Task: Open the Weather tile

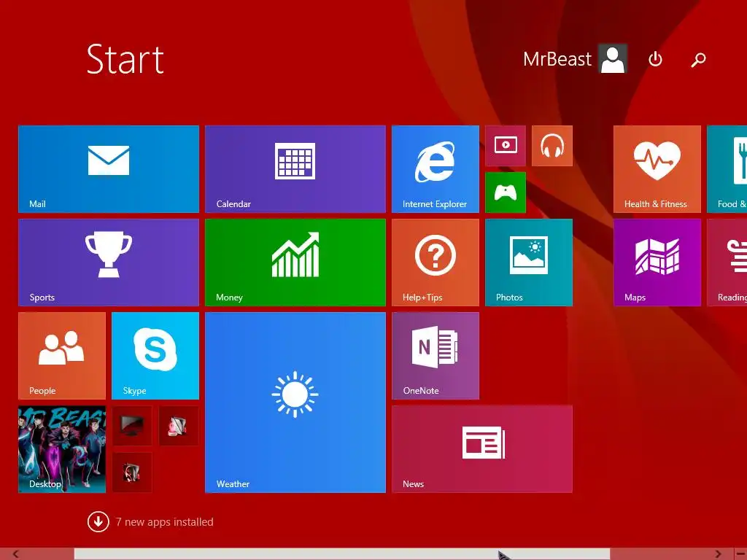Action: (295, 402)
